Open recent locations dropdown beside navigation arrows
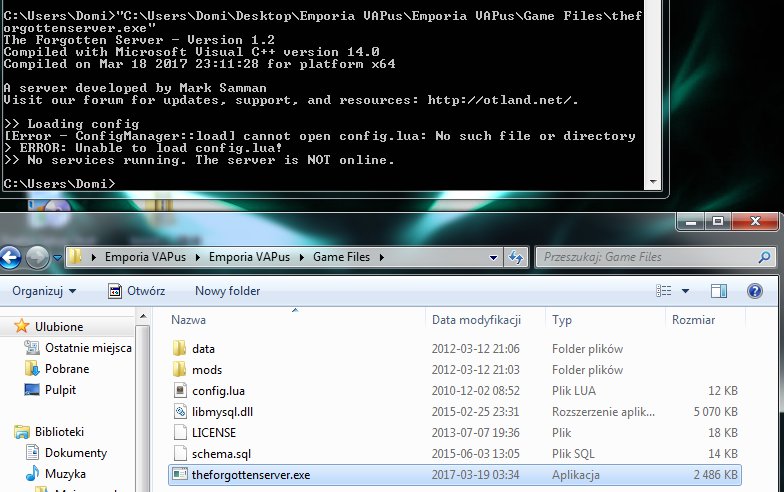The image size is (784, 492). [58, 258]
